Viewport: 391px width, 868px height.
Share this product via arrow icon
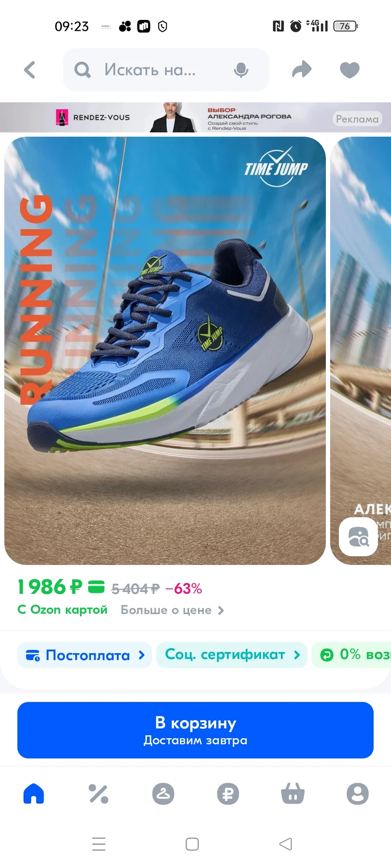point(302,70)
